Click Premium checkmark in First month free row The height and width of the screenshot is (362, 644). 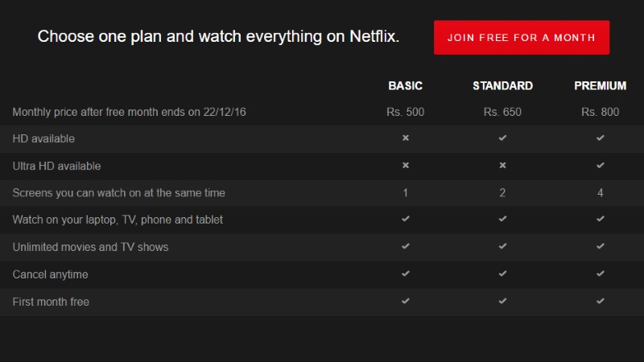(x=600, y=301)
